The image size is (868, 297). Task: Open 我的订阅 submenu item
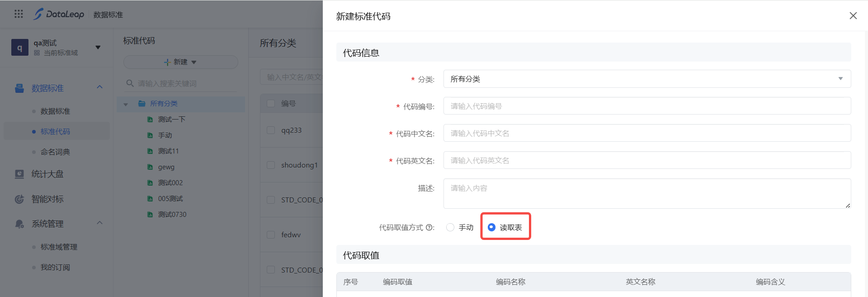click(55, 268)
